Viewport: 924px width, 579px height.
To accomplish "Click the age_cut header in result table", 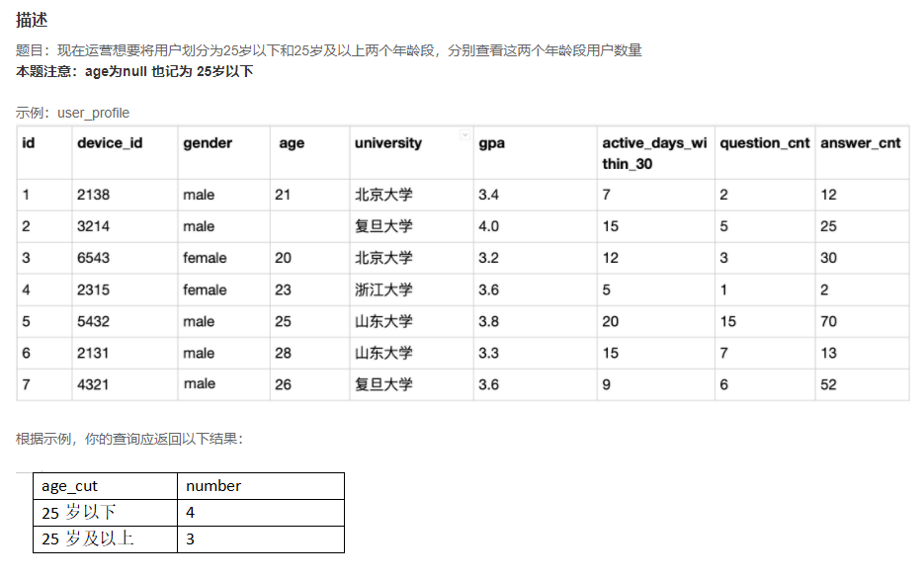I will click(68, 485).
